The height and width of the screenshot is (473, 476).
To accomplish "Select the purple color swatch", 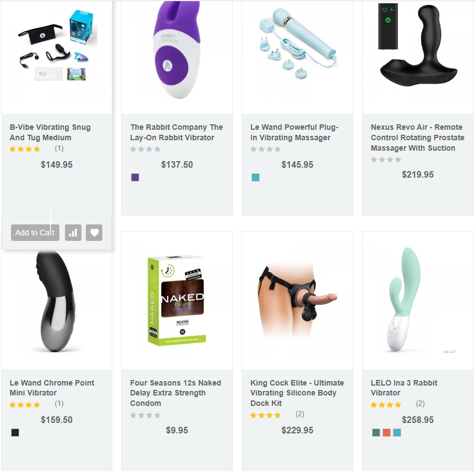I will (x=135, y=178).
